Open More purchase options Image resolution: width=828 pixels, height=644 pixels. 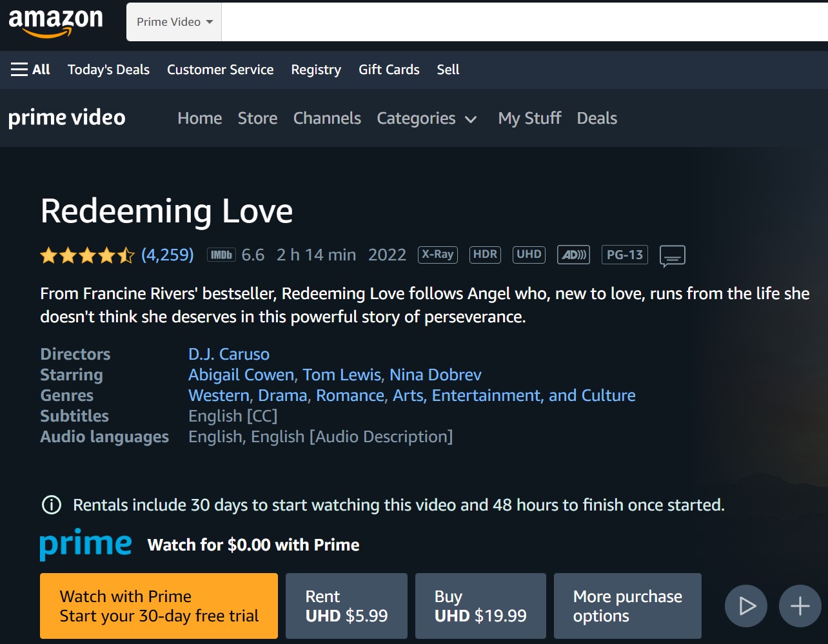click(627, 606)
